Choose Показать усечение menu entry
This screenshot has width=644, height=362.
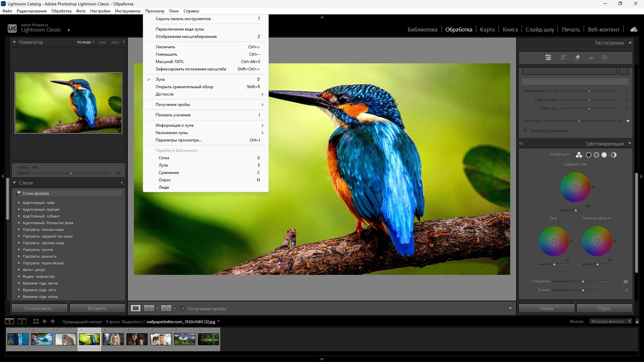point(173,115)
